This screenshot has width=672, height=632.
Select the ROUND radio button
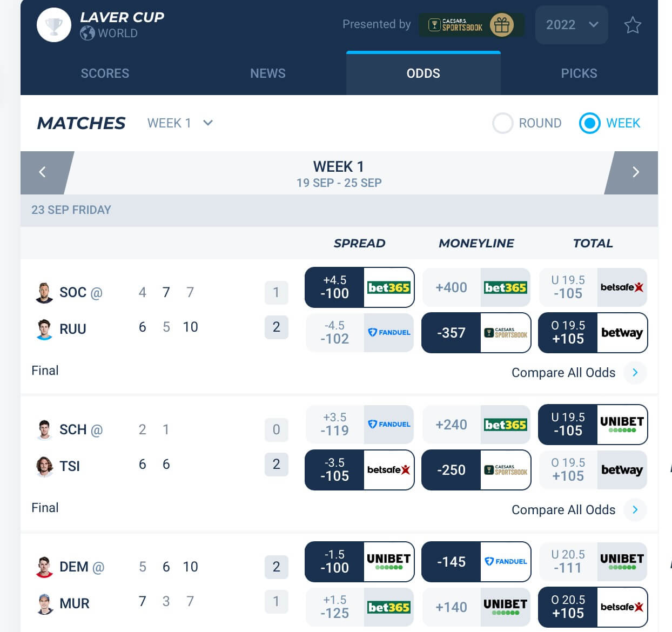[x=503, y=123]
